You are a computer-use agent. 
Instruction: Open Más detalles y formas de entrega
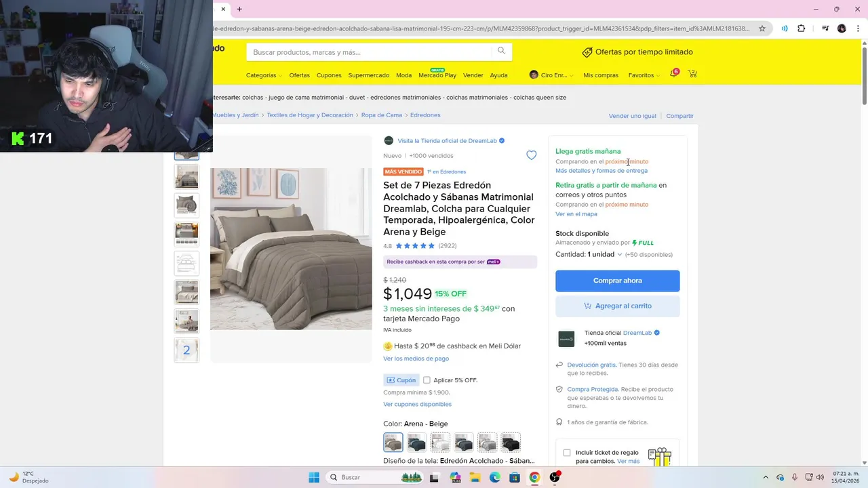[601, 171]
